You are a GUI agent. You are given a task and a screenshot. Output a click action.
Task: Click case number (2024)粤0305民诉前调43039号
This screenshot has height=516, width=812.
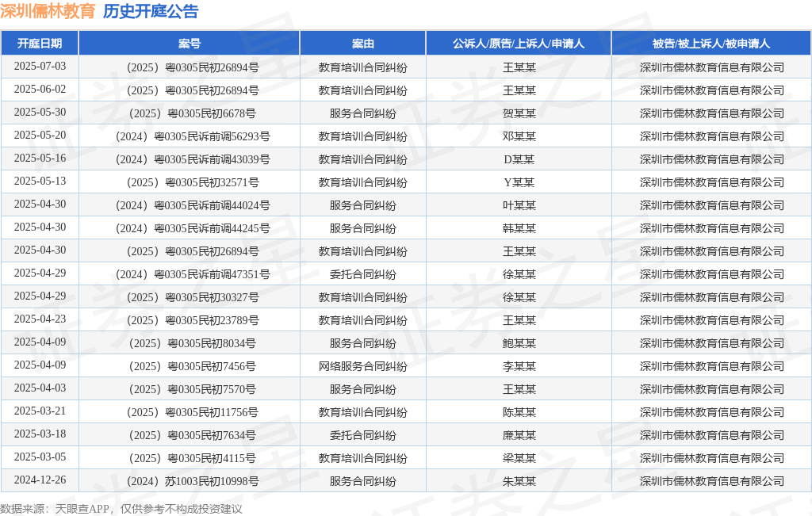(193, 159)
